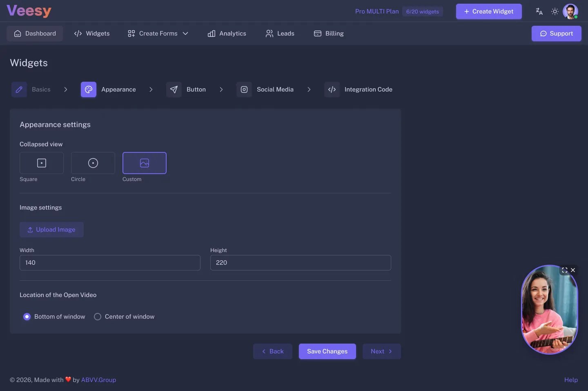Select the Appearance palette step icon

point(89,89)
